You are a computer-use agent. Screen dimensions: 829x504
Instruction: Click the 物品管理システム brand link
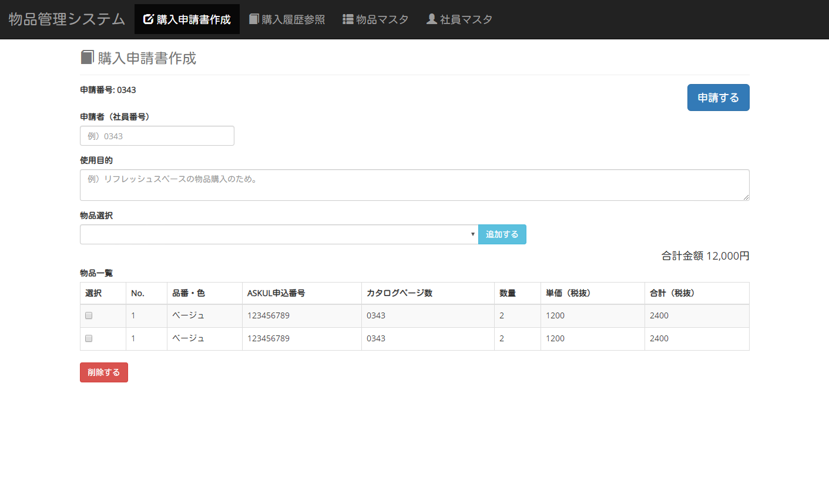[67, 19]
